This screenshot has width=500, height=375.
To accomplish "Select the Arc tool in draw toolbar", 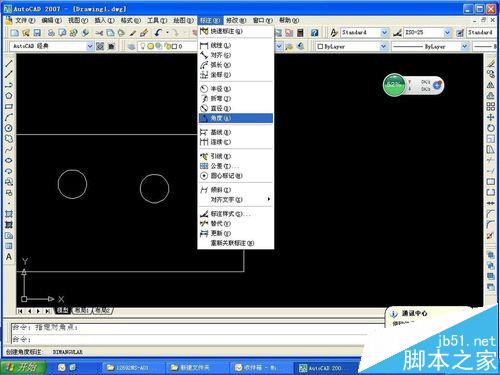I will (x=9, y=117).
